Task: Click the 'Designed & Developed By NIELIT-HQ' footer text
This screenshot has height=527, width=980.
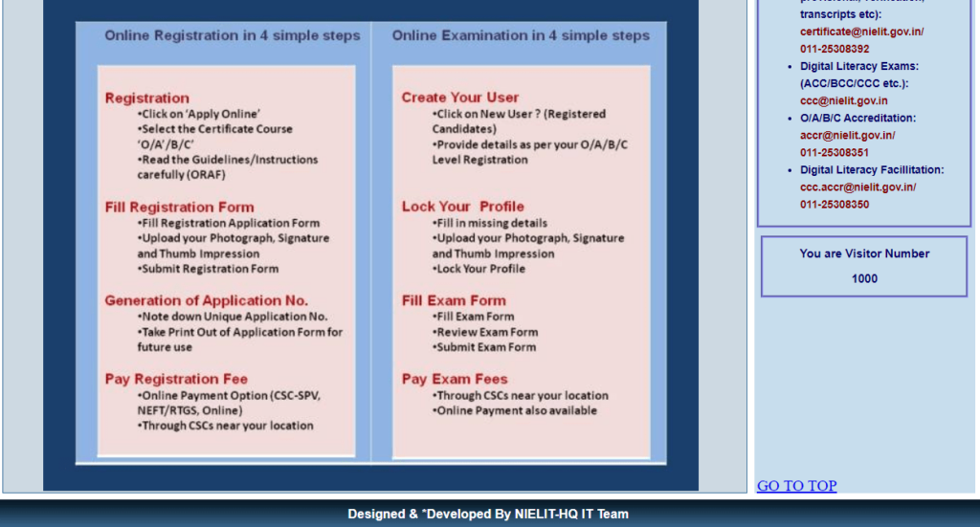Action: [x=488, y=514]
